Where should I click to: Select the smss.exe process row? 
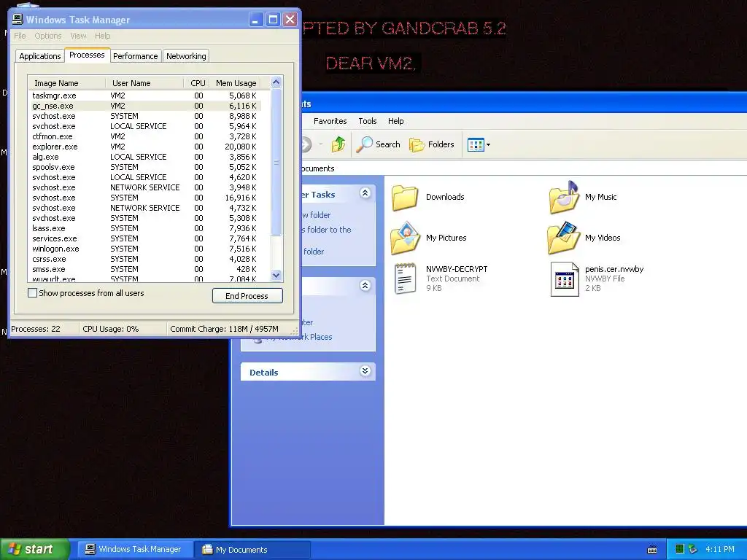(145, 269)
